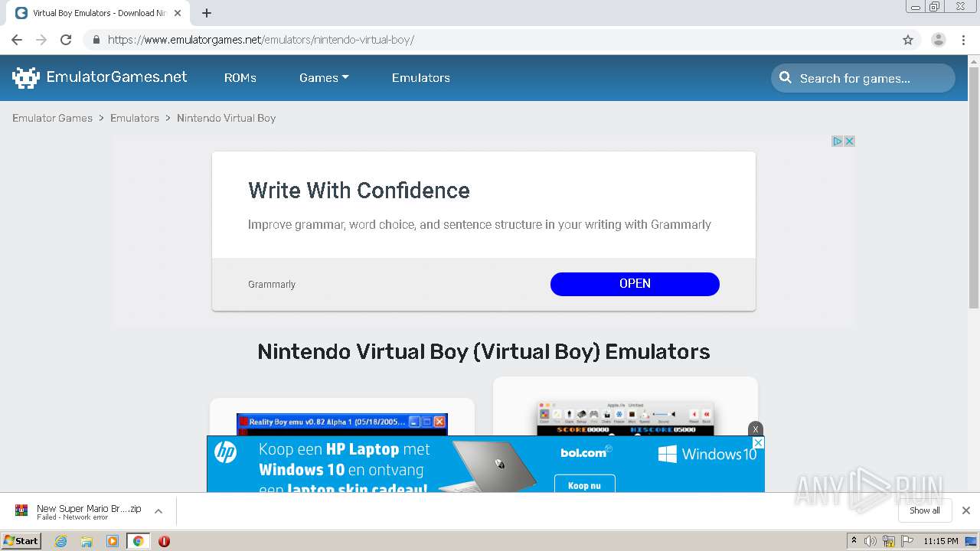The width and height of the screenshot is (980, 551).
Task: Focus the Search for games field
Action: pos(863,78)
